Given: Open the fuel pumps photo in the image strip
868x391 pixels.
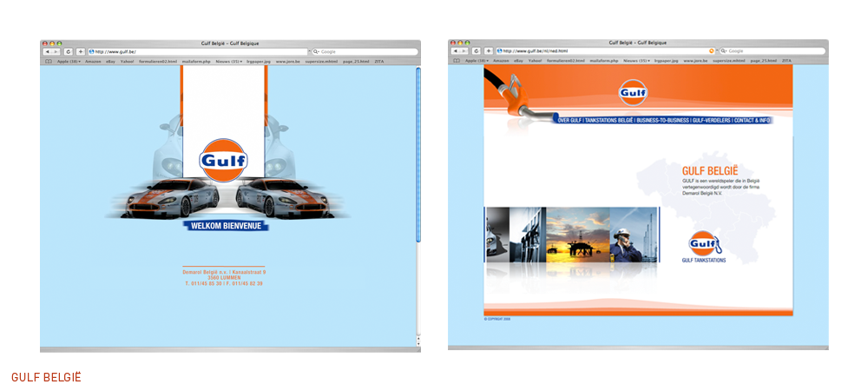Looking at the screenshot, I should [528, 235].
